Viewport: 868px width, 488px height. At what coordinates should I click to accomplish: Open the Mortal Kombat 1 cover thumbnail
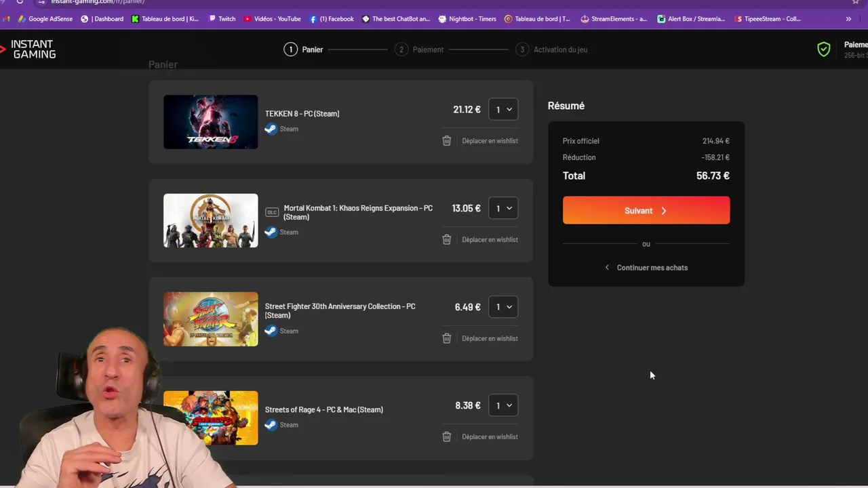pyautogui.click(x=210, y=220)
